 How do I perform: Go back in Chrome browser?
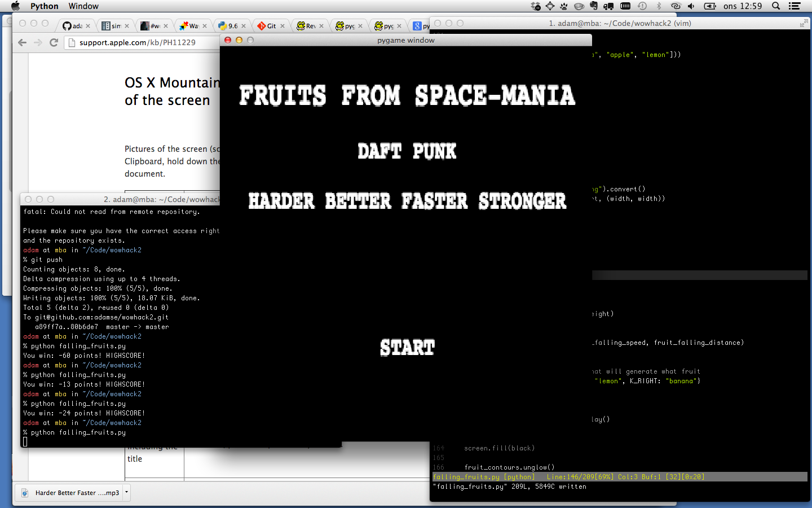pos(22,42)
